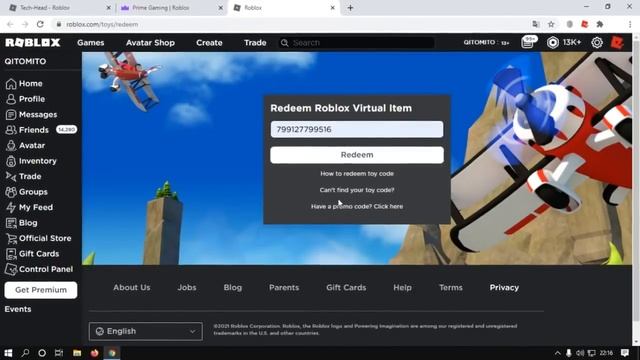The width and height of the screenshot is (640, 360).
Task: Click the Roblox extension icon in toolbar
Action: [584, 24]
